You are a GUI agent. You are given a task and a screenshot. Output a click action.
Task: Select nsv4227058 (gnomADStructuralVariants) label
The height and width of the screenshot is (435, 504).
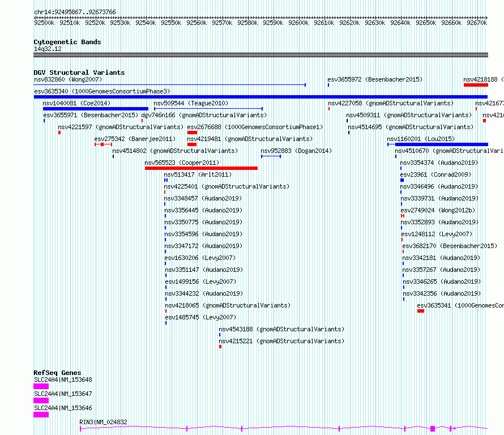coord(391,103)
